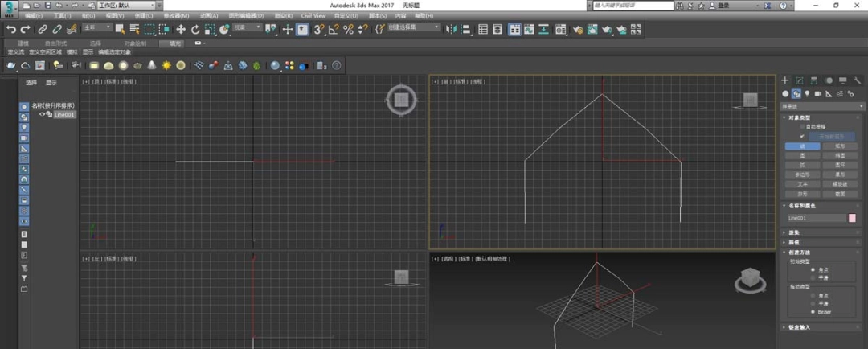Select Corner under Drag Type

[x=813, y=296]
